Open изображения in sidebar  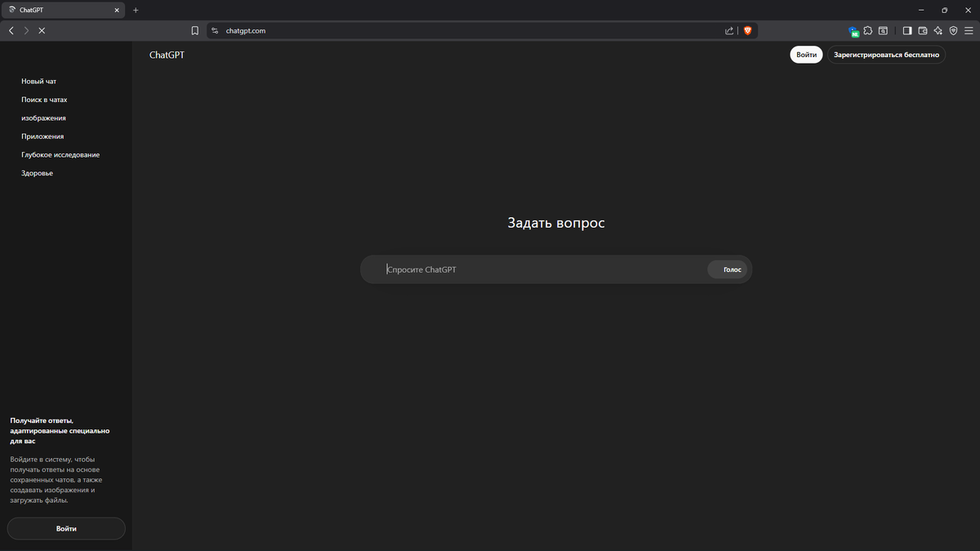click(x=43, y=118)
